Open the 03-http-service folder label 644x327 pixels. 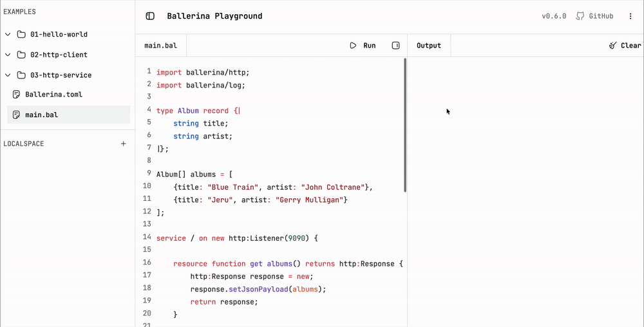(61, 75)
